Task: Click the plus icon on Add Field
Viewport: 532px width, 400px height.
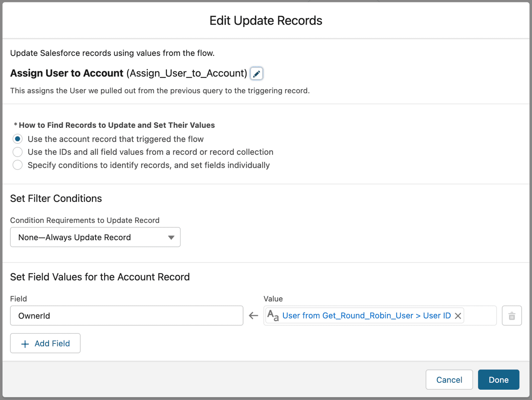Action: click(25, 344)
